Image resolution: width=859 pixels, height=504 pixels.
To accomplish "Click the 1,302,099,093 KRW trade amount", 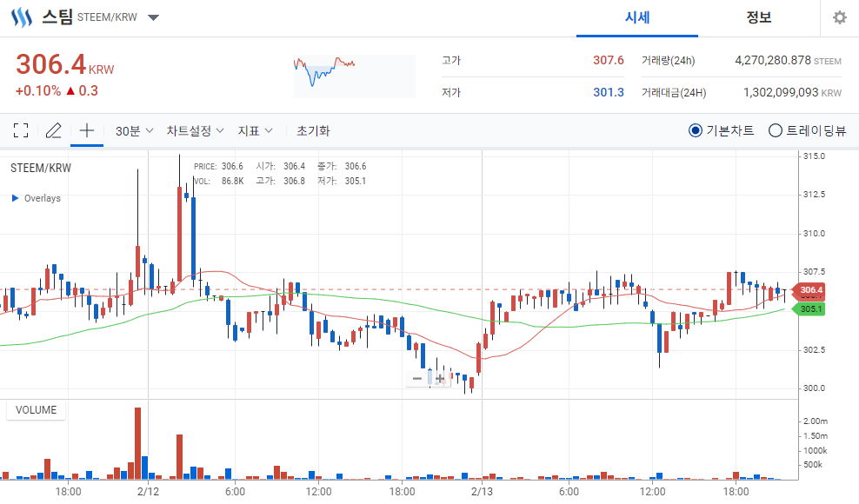I will 792,92.
